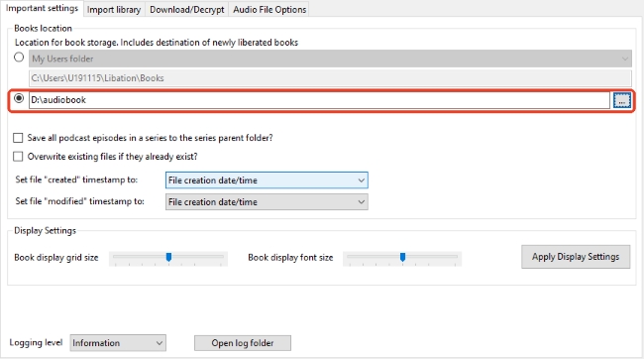The image size is (644, 359).
Task: Click Apply Display Settings button
Action: [x=576, y=257]
